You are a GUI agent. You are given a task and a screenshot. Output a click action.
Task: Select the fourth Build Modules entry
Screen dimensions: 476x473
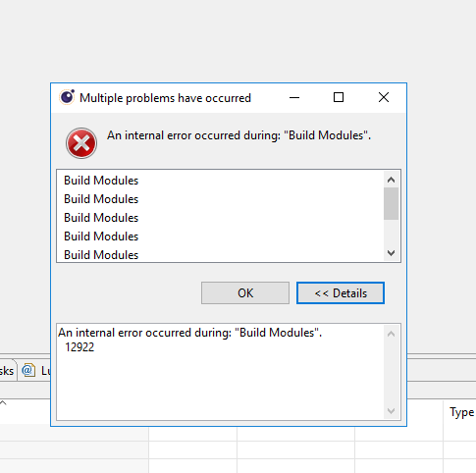[x=101, y=236]
